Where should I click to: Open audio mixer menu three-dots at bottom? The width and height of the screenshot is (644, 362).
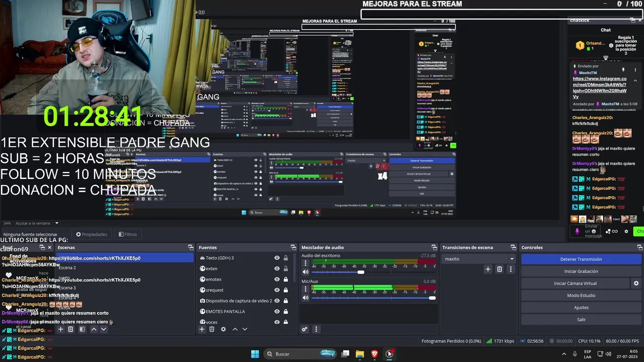tap(316, 329)
